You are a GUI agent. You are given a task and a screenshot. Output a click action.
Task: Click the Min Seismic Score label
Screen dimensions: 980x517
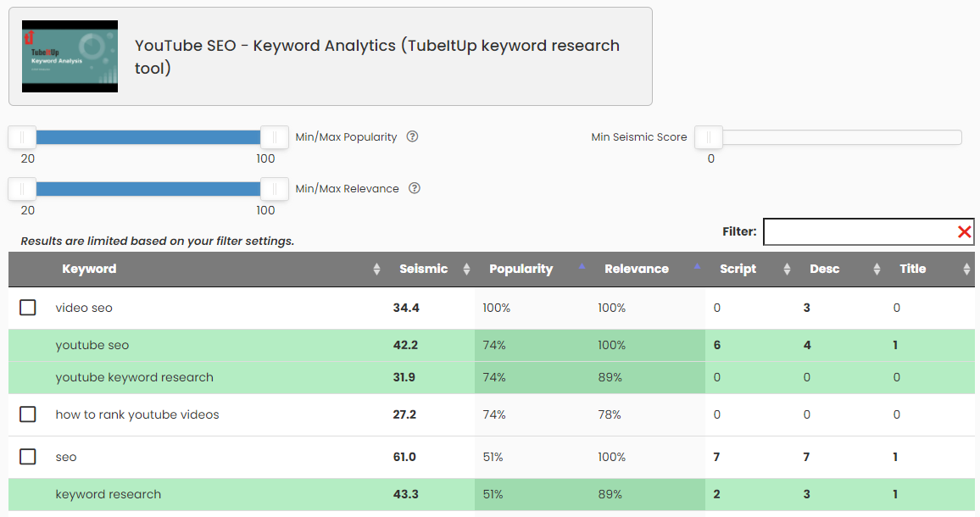tap(638, 137)
